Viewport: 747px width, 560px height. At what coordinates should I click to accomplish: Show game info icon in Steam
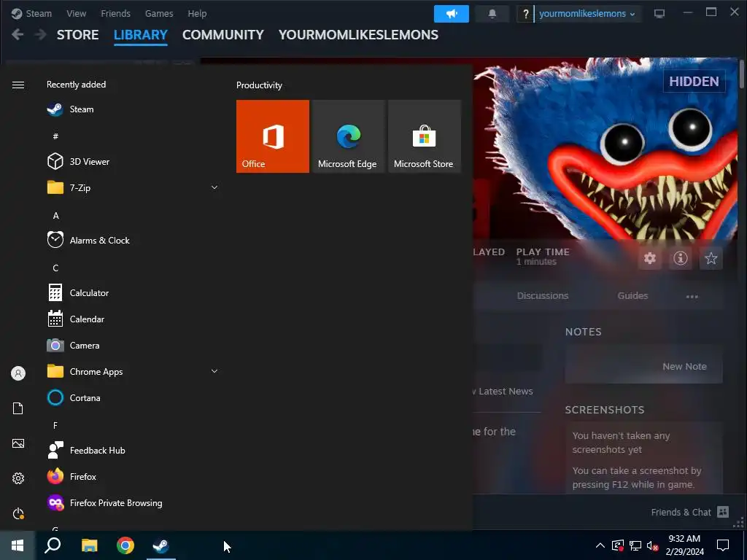[681, 258]
